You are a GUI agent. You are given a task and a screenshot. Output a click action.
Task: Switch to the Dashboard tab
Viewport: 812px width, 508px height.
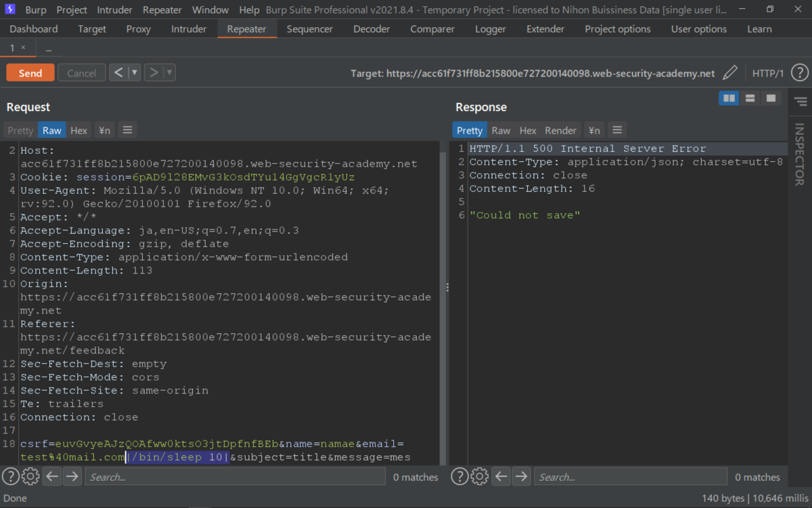pos(34,29)
